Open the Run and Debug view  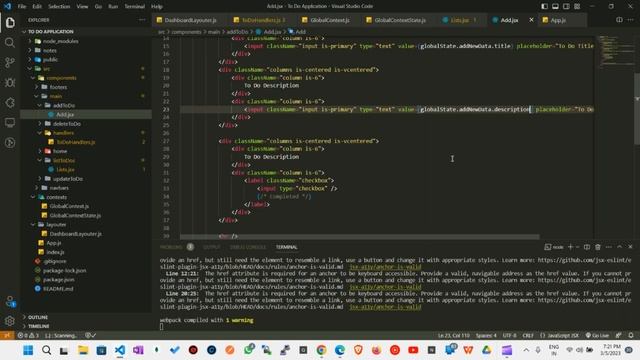point(10,82)
